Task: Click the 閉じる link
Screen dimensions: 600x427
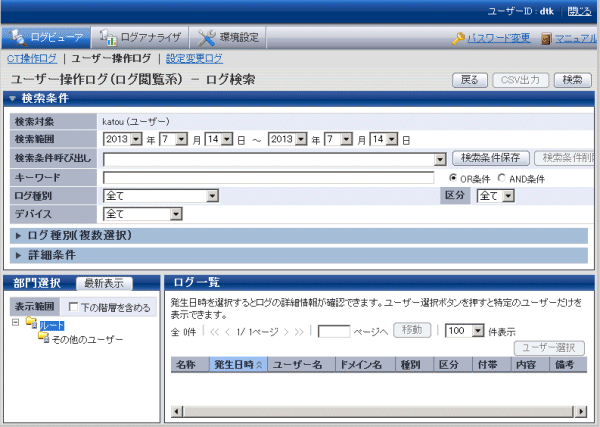Action: [579, 11]
